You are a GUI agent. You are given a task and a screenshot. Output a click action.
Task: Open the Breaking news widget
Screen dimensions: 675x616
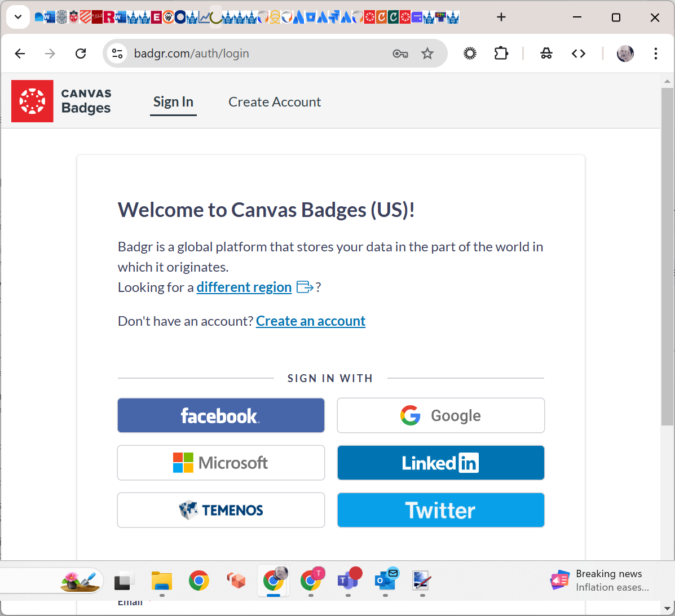[601, 580]
